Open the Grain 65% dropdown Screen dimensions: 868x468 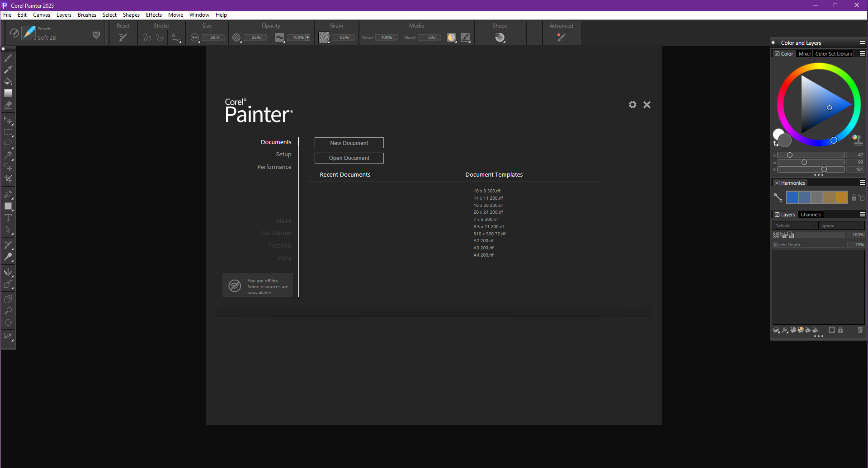click(x=352, y=37)
